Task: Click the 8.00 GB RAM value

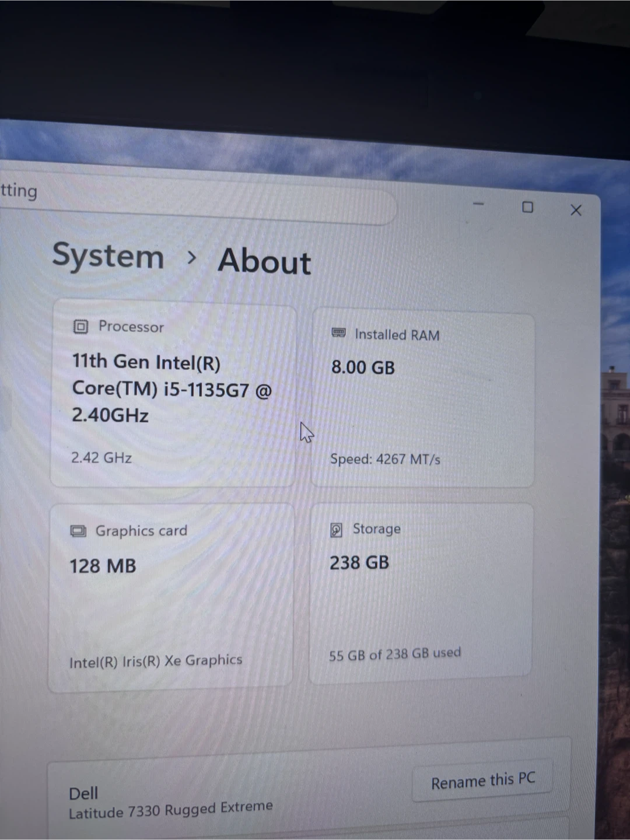Action: click(363, 367)
